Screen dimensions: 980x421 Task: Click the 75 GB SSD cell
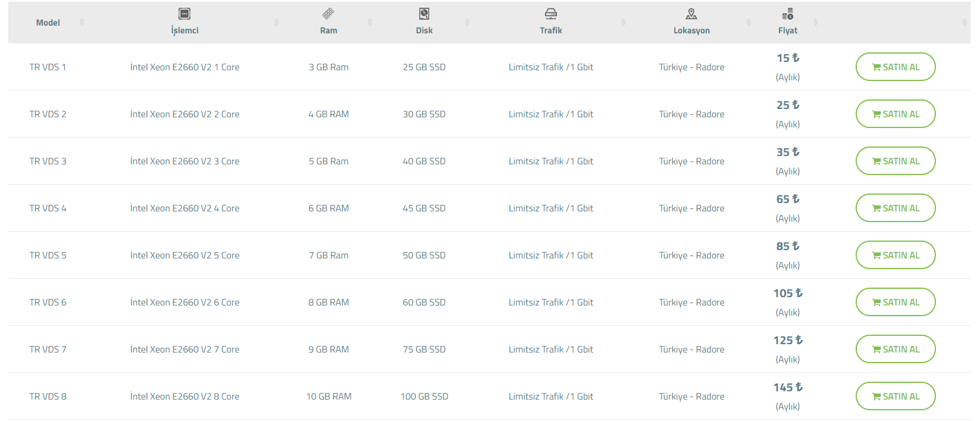point(424,350)
